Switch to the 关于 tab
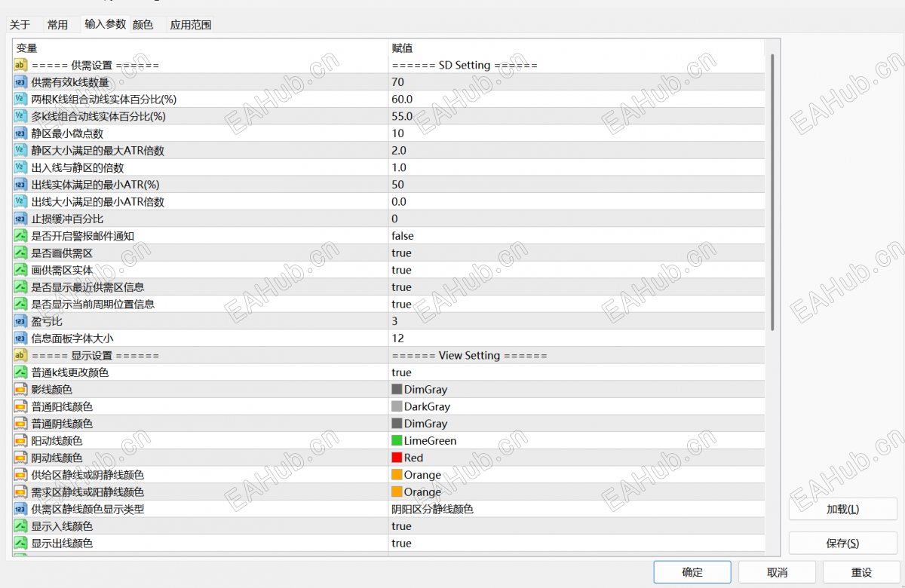 coord(20,25)
